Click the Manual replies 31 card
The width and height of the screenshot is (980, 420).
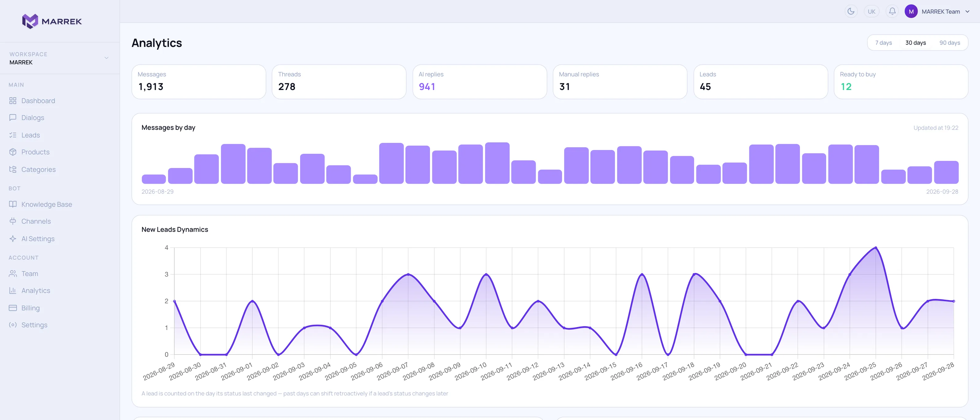click(x=620, y=82)
